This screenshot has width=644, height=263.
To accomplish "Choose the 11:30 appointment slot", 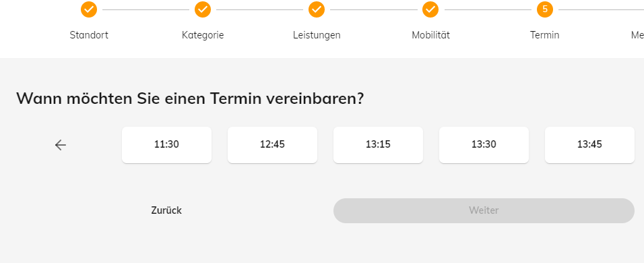I will point(167,144).
